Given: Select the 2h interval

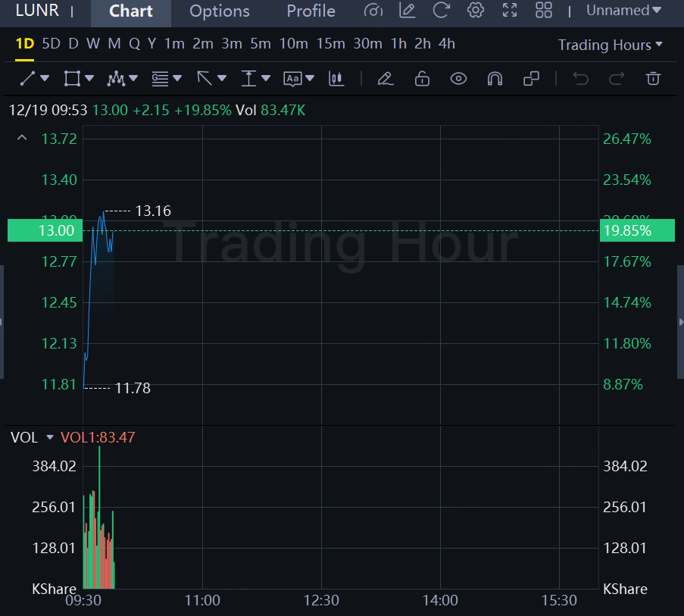Looking at the screenshot, I should click(x=423, y=44).
